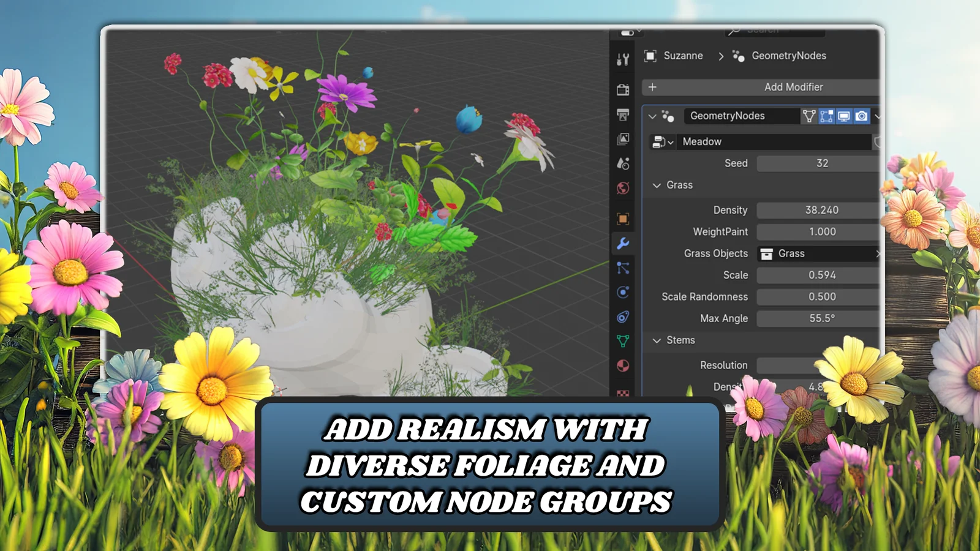Open the GeometryNodes modifier extras dropdown
The height and width of the screenshot is (551, 980).
(878, 116)
